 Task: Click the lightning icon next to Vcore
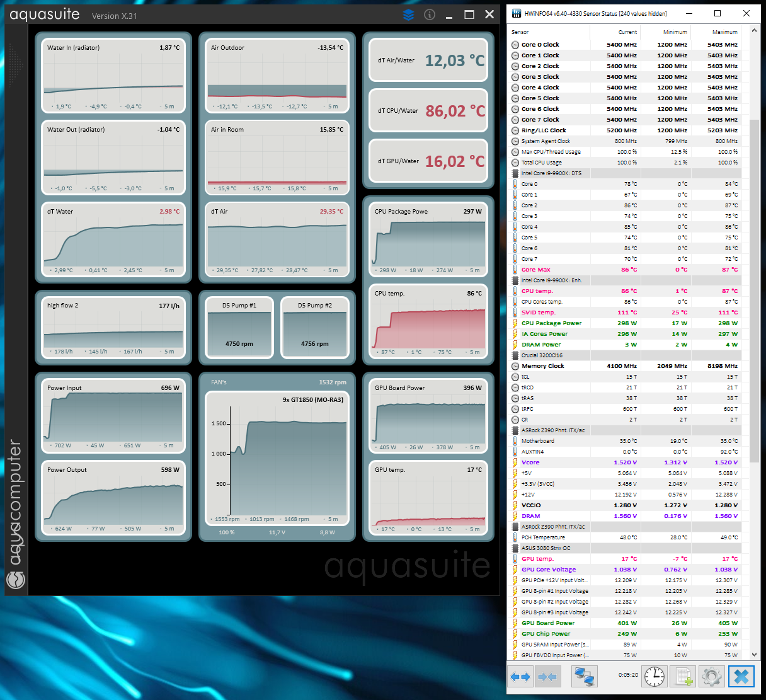click(515, 462)
